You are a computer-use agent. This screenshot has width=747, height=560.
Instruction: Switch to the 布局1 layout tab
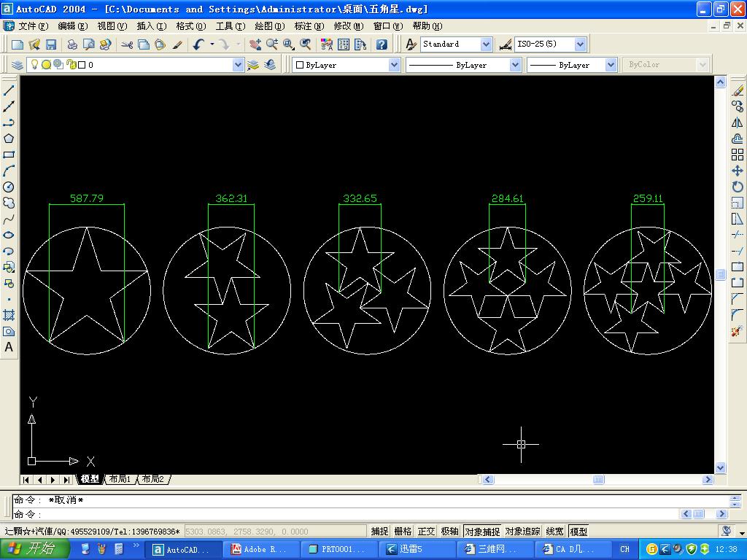tap(120, 478)
